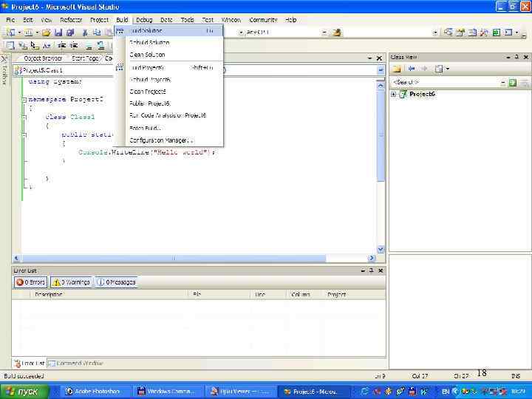Click the Decrease Indent icon
This screenshot has height=399, width=532.
[x=61, y=45]
